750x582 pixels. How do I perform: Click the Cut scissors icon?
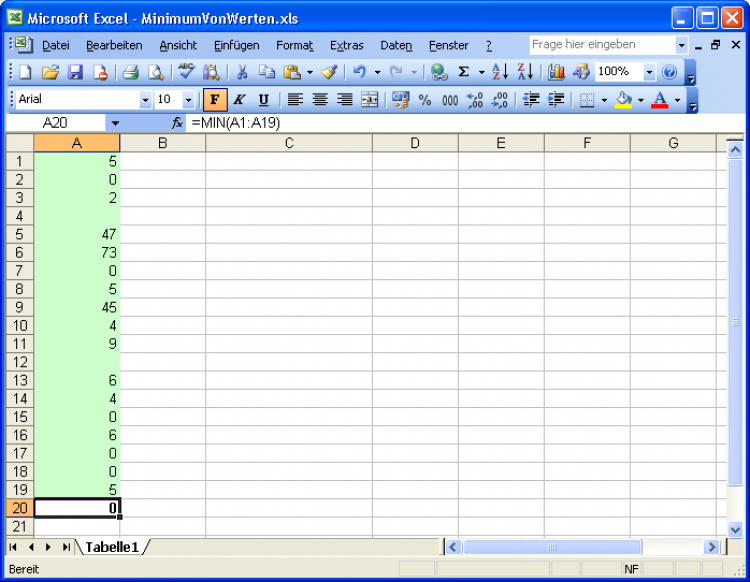point(241,72)
